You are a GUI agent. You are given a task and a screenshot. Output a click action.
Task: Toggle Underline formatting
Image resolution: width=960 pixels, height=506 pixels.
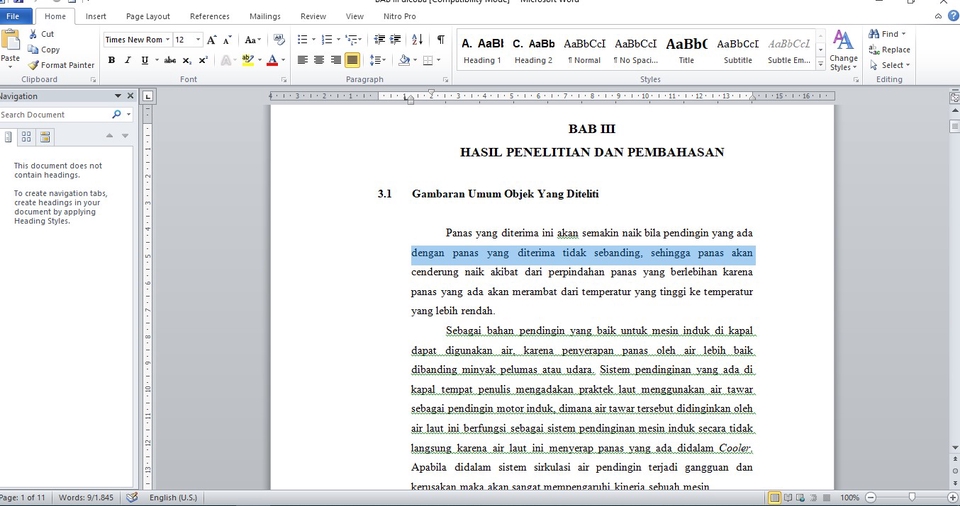tap(144, 60)
